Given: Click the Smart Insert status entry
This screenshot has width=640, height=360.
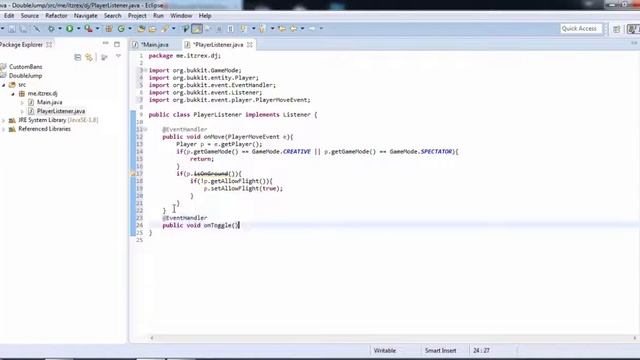Looking at the screenshot, I should coord(440,350).
